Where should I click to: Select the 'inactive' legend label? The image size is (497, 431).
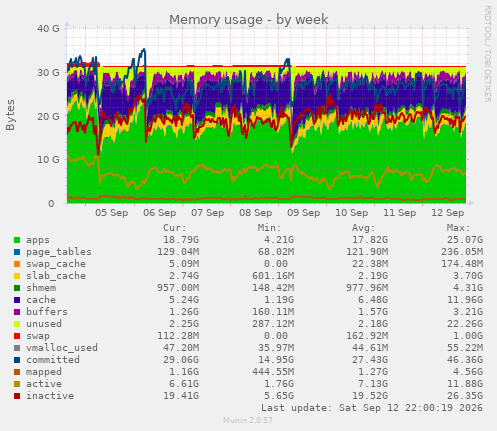(x=50, y=396)
